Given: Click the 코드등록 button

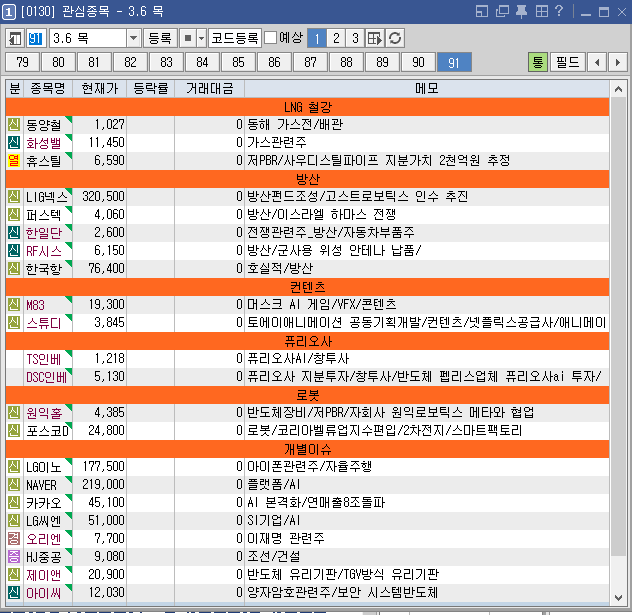Looking at the screenshot, I should pyautogui.click(x=235, y=39).
